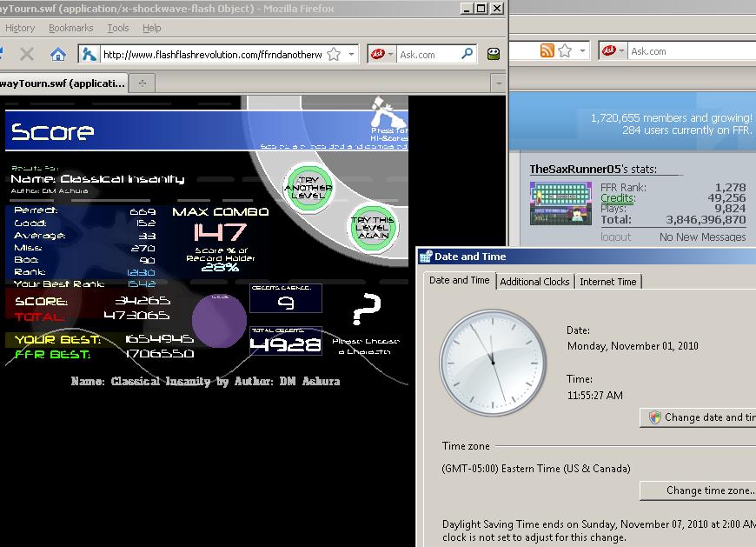This screenshot has width=756, height=547.
Task: Click the Press for Hi-Scores text
Action: [x=388, y=134]
